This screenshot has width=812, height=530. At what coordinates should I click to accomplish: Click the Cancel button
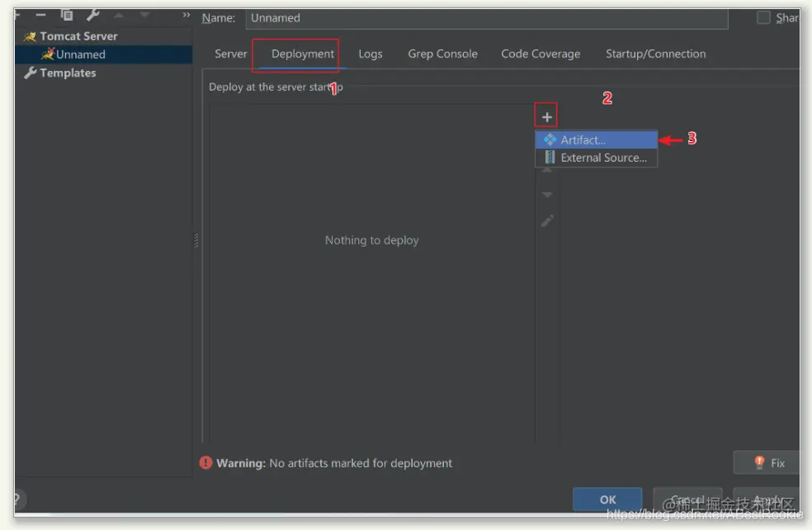687,499
